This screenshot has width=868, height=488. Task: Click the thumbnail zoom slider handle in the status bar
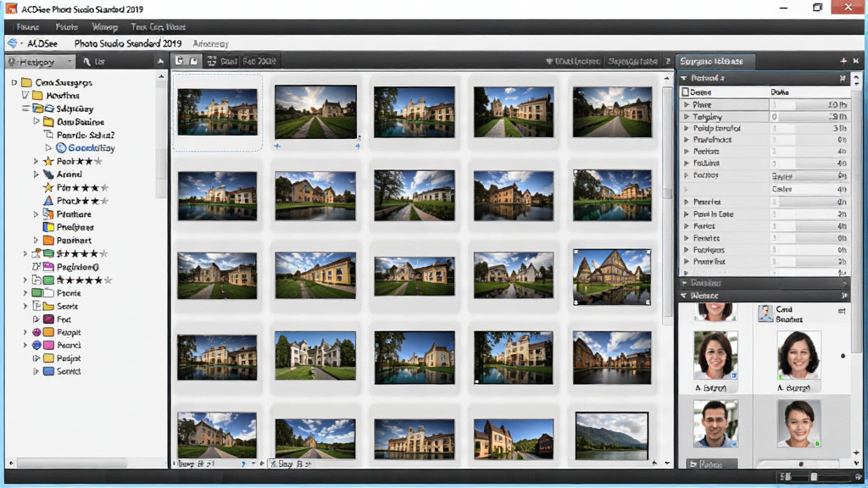point(814,476)
